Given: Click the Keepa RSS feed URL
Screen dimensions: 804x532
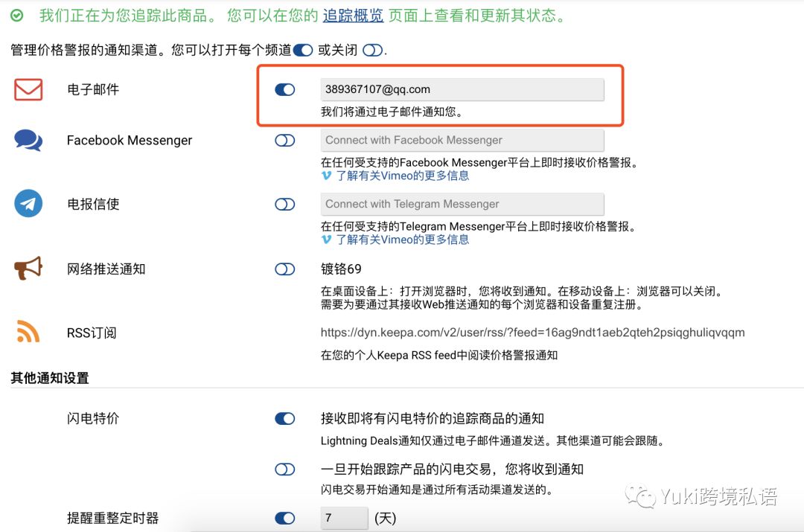Looking at the screenshot, I should tap(532, 332).
